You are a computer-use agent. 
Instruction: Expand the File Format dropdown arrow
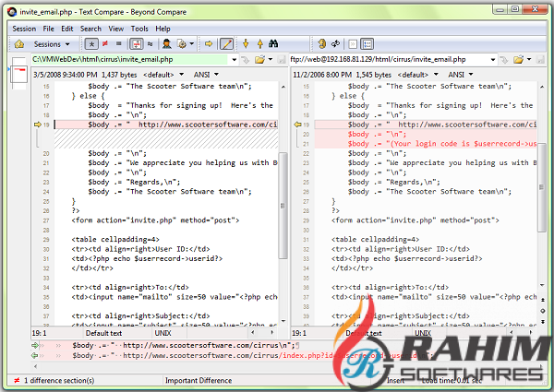[x=192, y=44]
